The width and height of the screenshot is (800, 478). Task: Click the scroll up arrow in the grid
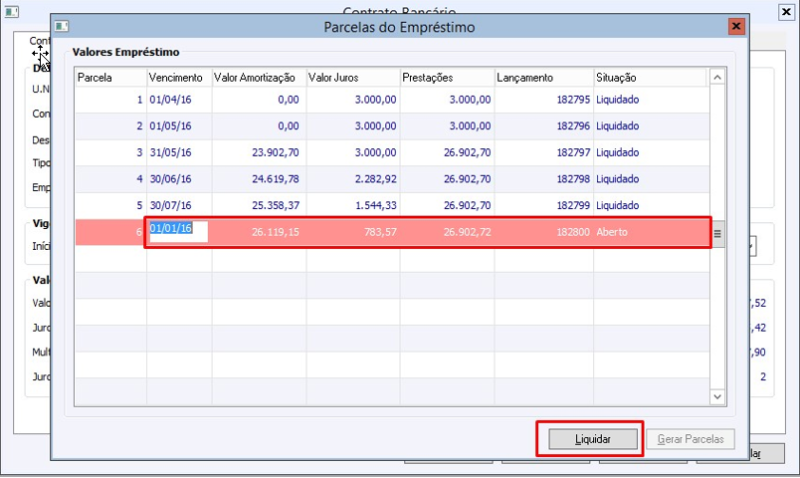coord(717,78)
